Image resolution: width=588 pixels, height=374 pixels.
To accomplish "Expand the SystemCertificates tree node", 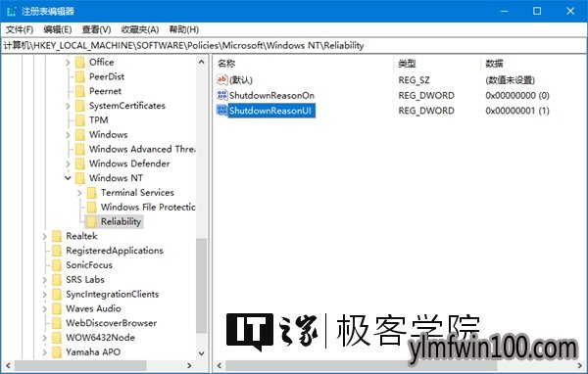I will click(x=68, y=106).
